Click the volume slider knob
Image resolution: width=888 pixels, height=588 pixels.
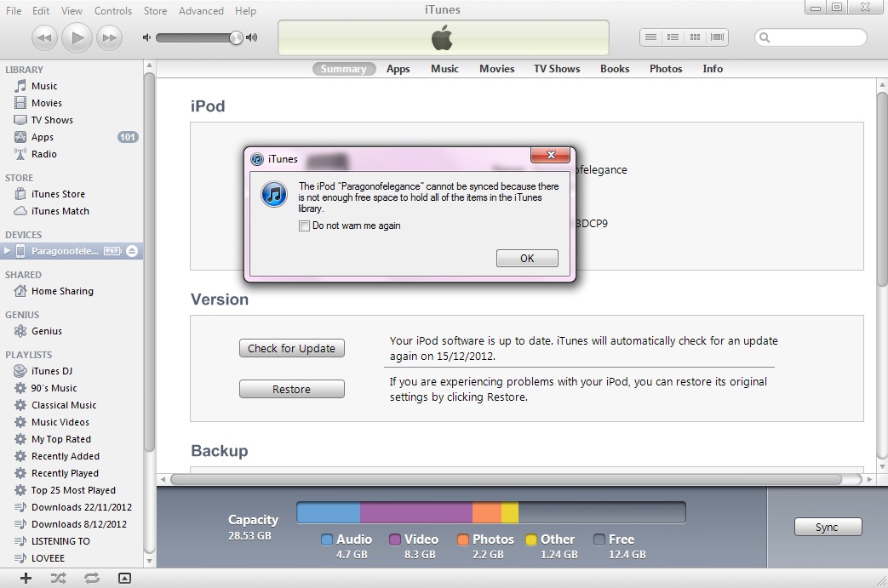pyautogui.click(x=236, y=37)
